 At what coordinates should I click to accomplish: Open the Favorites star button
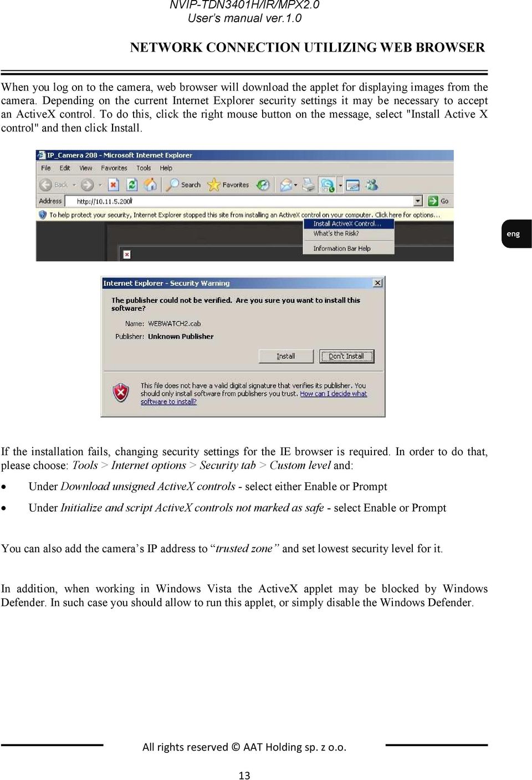tap(228, 185)
